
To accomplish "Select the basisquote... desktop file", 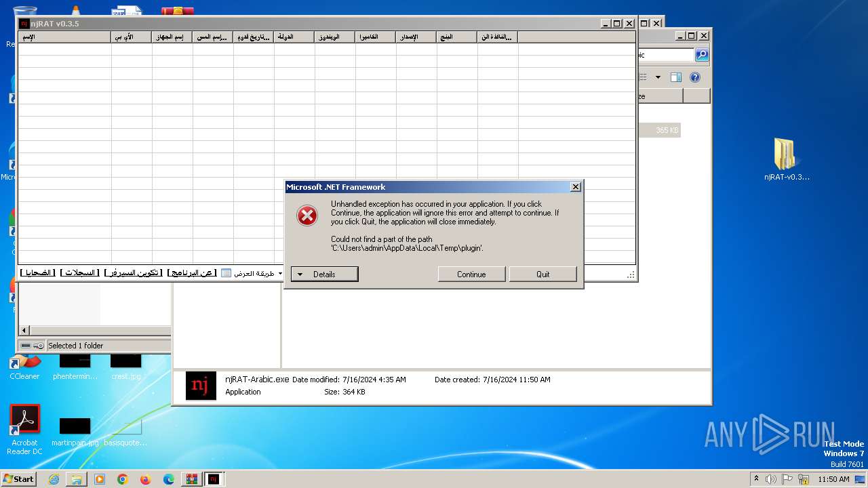I will (x=125, y=432).
